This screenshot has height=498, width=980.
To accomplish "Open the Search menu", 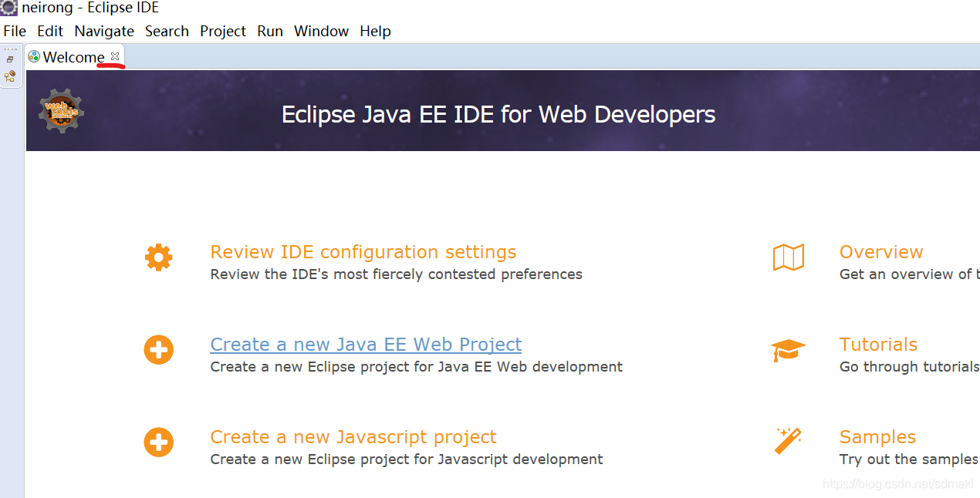I will 167,32.
